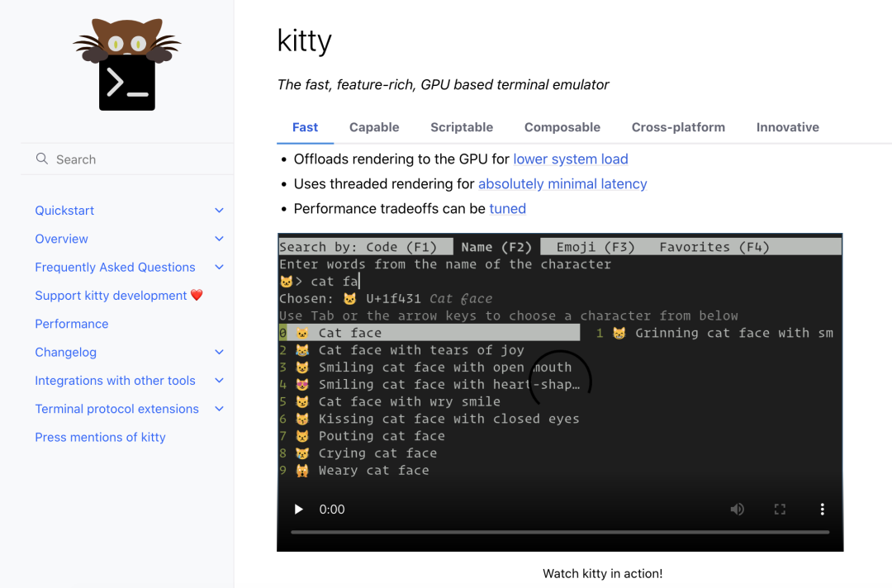Image resolution: width=892 pixels, height=588 pixels.
Task: Switch to the Scriptable tab
Action: coord(462,127)
